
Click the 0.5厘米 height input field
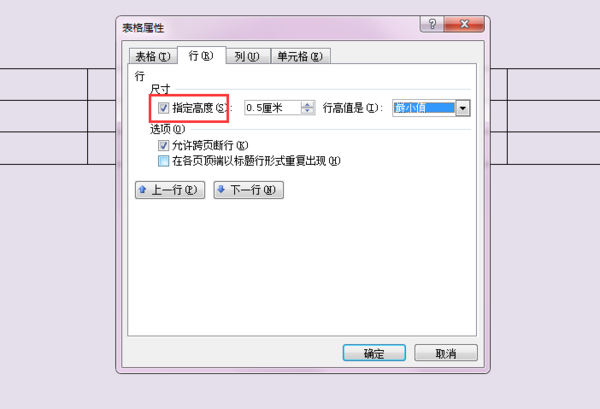tap(273, 108)
